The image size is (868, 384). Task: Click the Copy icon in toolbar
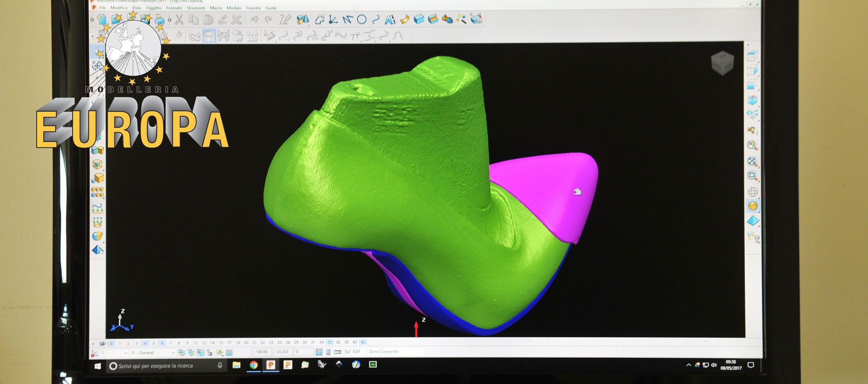tap(193, 19)
